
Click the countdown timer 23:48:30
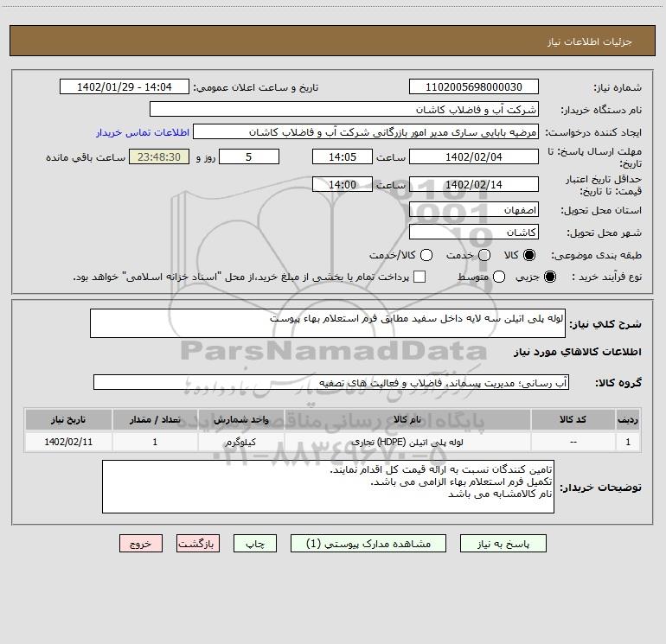[159, 157]
